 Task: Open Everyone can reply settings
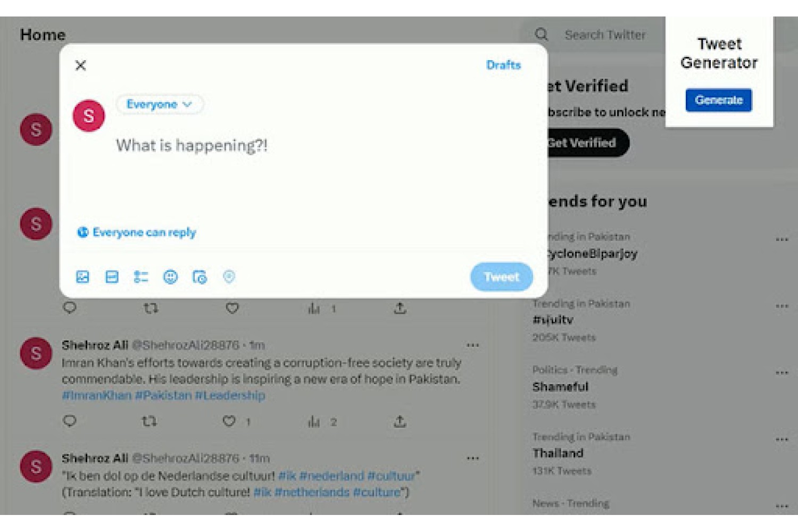(137, 232)
